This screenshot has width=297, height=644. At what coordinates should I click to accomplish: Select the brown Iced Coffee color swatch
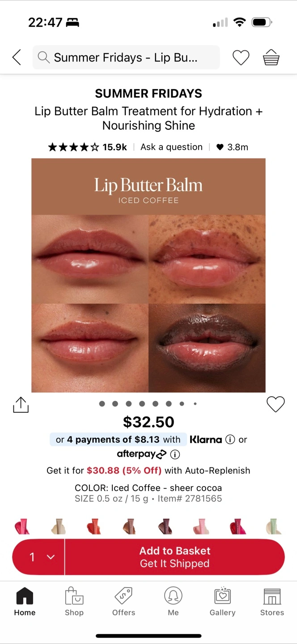(129, 526)
